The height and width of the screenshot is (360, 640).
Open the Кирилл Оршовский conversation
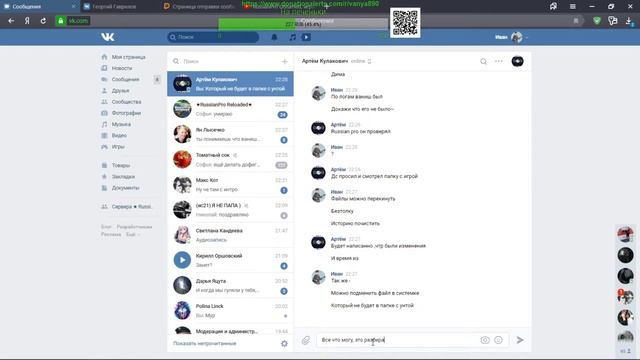pos(230,260)
